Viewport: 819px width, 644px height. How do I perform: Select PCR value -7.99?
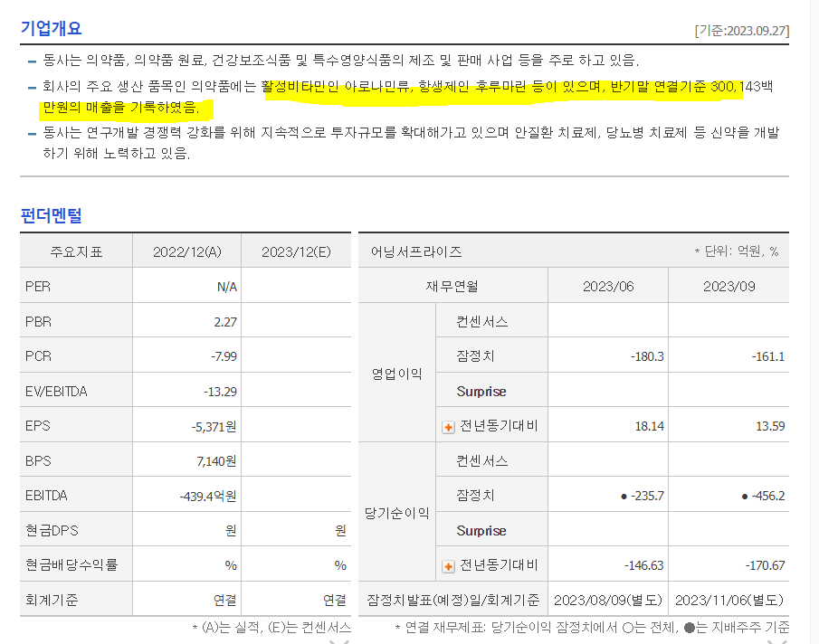pos(224,356)
